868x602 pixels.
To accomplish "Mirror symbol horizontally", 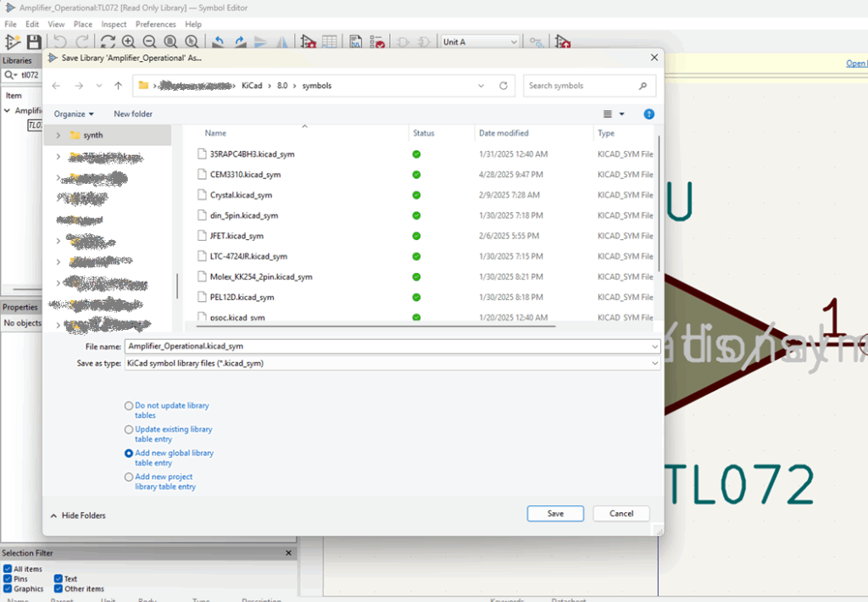I will pyautogui.click(x=281, y=42).
